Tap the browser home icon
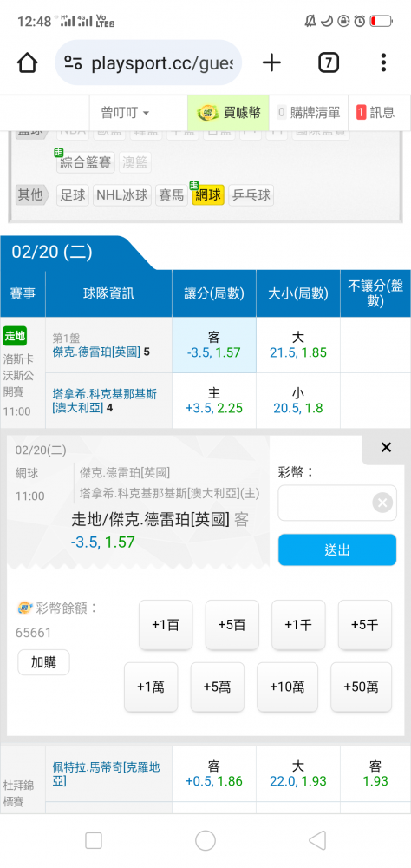Screen dimensions: 411x868 tap(28, 62)
